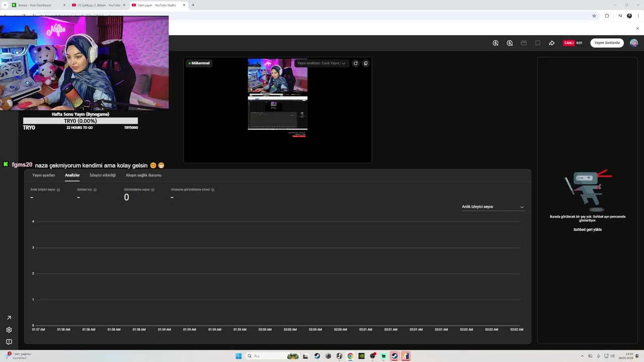
Task: Click the weather widget on taskbar
Action: [19, 356]
